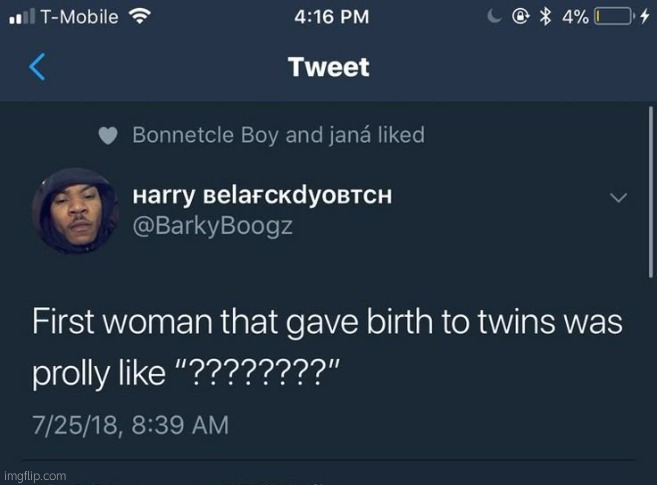
Task: Open the tweet options dropdown chevron
Action: click(619, 198)
